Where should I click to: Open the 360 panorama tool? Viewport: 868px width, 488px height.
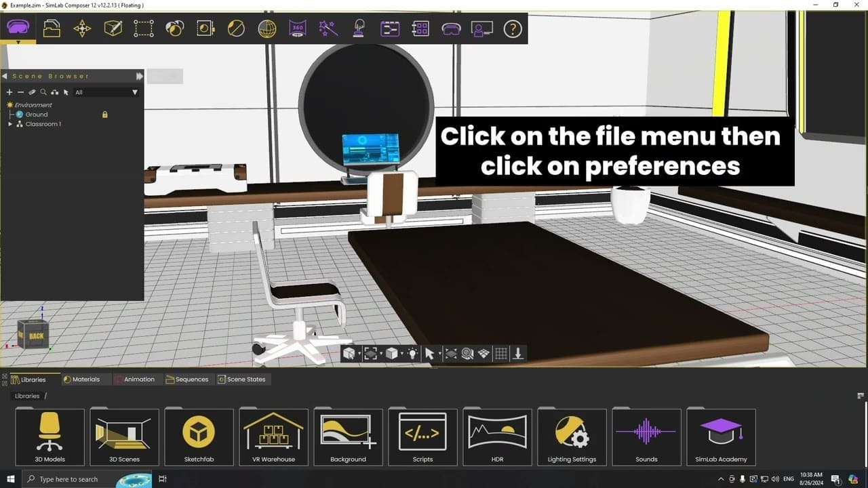point(298,28)
